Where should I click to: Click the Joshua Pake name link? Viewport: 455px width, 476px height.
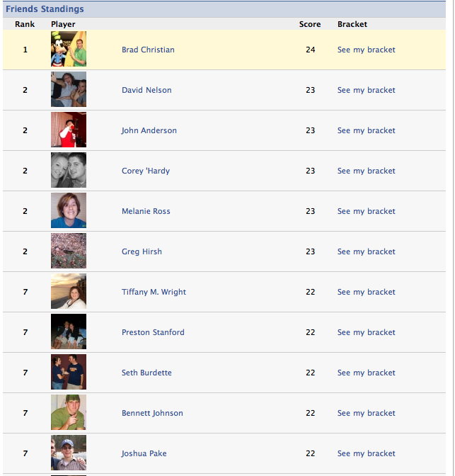[144, 453]
